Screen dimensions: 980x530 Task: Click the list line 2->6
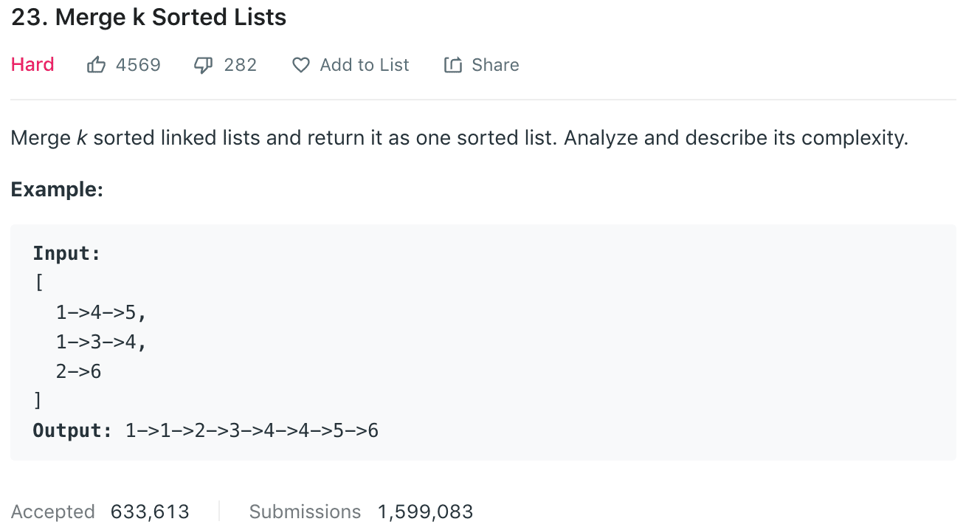click(x=78, y=371)
